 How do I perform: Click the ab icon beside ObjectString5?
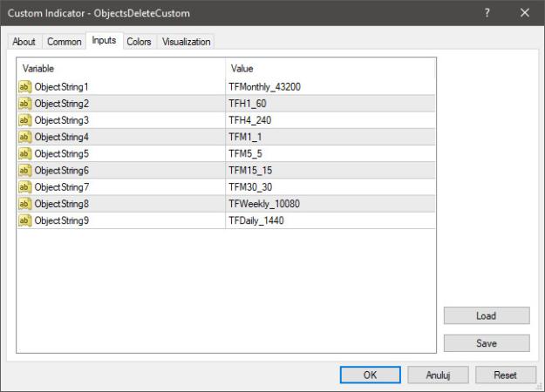tap(24, 153)
